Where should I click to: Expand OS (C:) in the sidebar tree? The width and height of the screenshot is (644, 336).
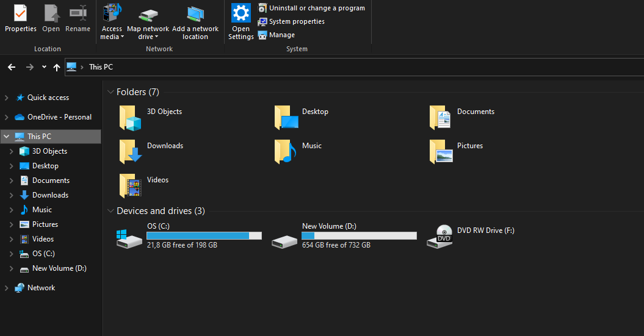click(x=12, y=254)
